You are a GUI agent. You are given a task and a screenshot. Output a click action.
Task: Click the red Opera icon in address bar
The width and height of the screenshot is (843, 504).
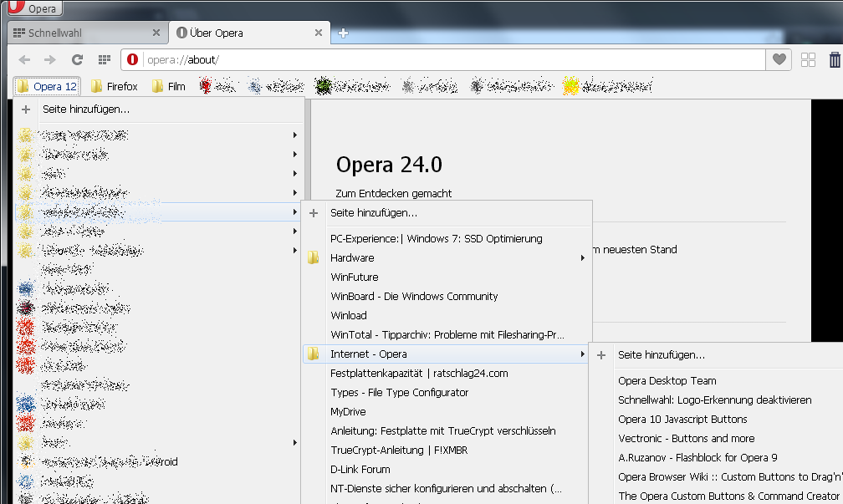point(132,59)
